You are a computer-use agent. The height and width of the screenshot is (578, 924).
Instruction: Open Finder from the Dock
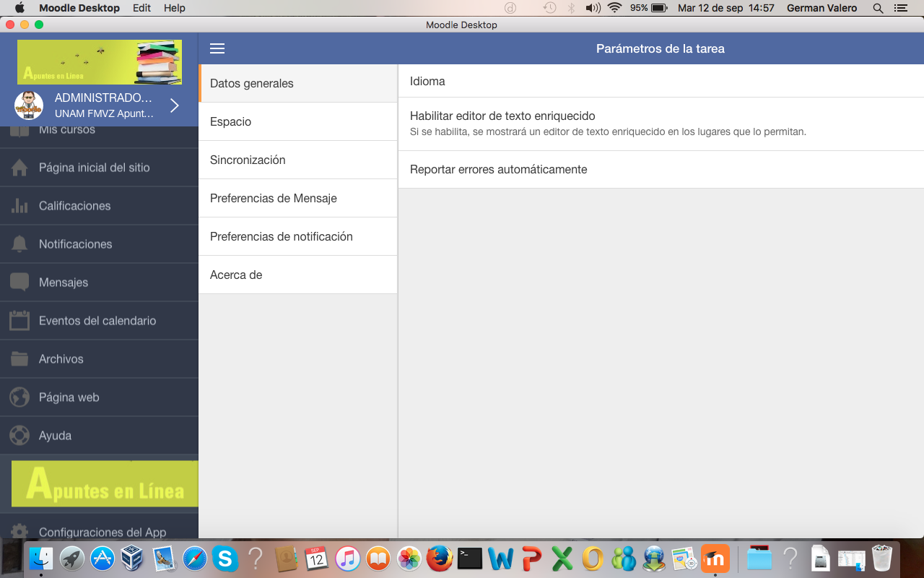(x=41, y=558)
